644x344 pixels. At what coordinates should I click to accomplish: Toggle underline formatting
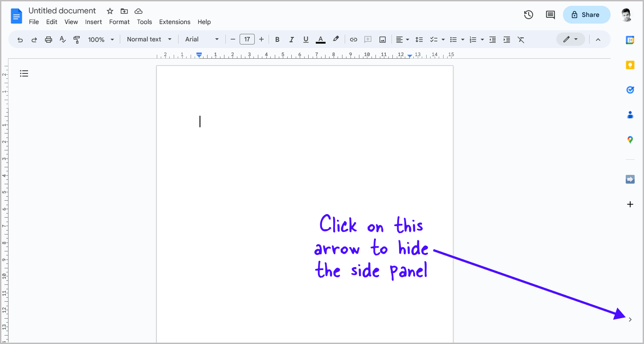pyautogui.click(x=306, y=39)
